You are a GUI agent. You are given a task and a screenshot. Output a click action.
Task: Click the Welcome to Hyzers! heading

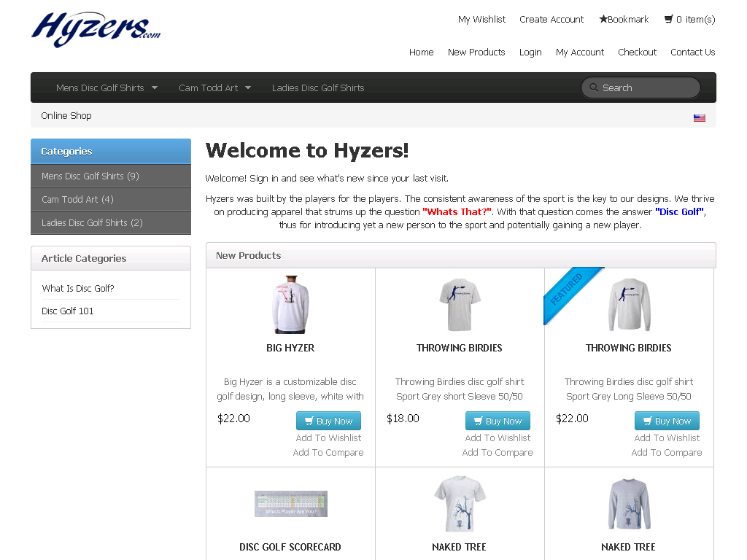click(x=307, y=150)
